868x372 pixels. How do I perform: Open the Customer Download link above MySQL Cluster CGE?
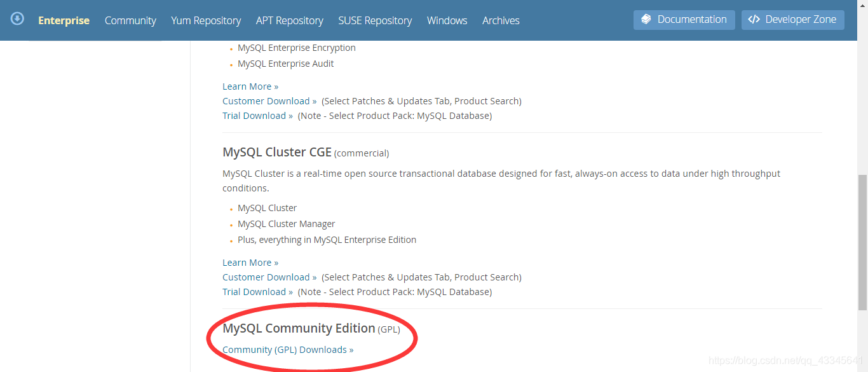pos(269,101)
